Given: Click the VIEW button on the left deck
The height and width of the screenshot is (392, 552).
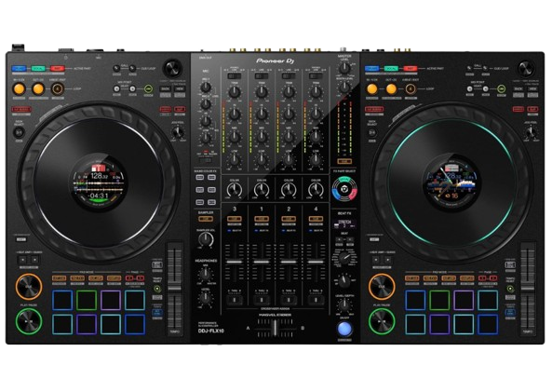Looking at the screenshot, I should click(x=180, y=88).
